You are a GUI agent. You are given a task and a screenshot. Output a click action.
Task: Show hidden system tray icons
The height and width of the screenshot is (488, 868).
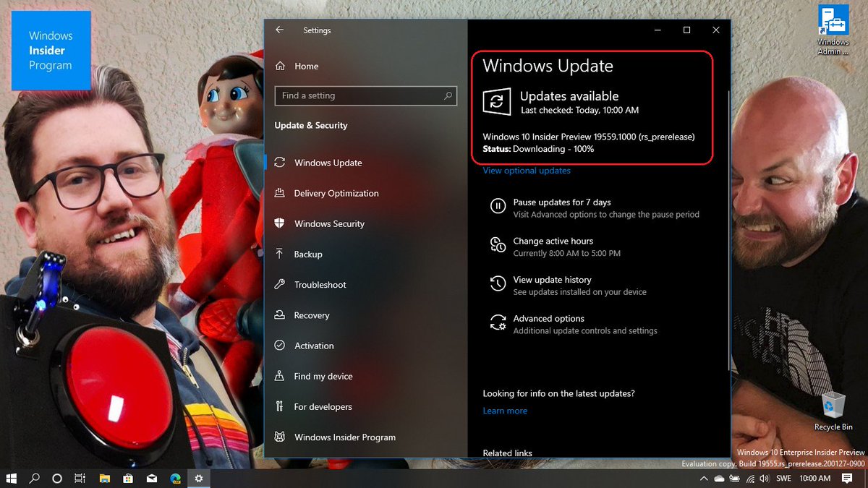(704, 479)
